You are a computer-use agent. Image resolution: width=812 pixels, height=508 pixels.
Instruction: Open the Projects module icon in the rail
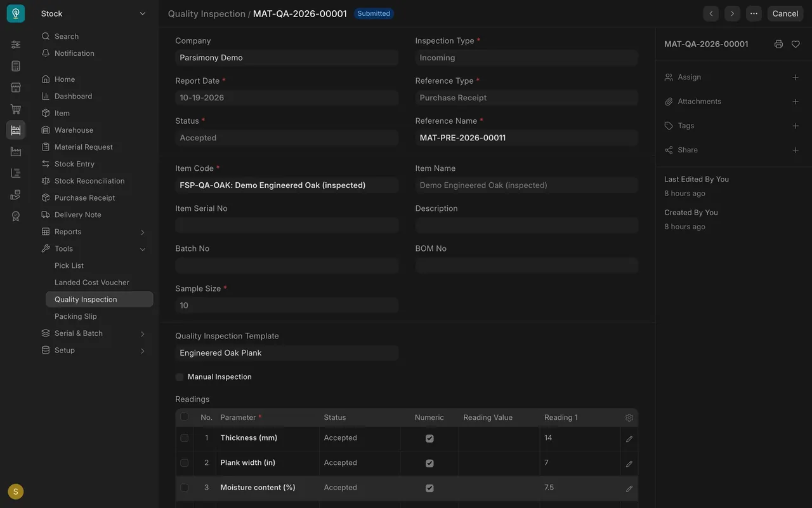[x=16, y=173]
